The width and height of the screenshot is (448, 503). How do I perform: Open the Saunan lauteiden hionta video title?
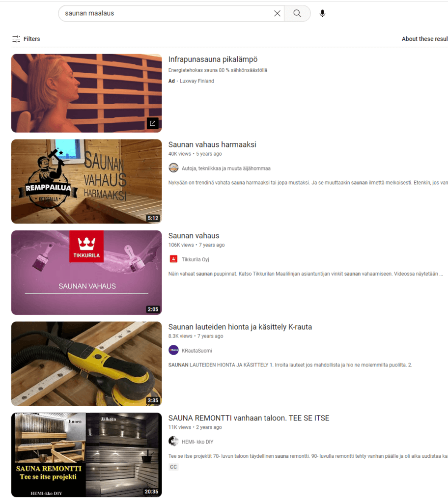240,327
